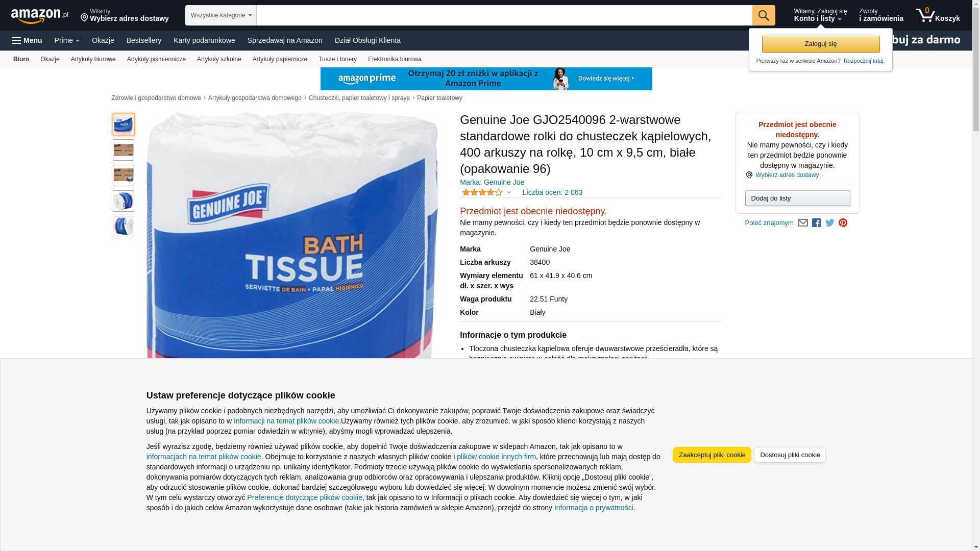Click Dostosuj pliki cookie button
Viewport: 980px width, 551px height.
[790, 455]
